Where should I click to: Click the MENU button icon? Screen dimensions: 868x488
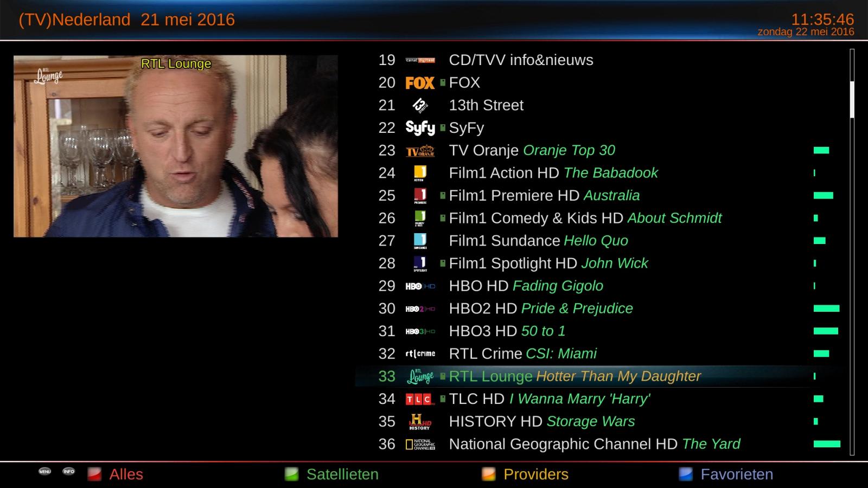point(45,471)
